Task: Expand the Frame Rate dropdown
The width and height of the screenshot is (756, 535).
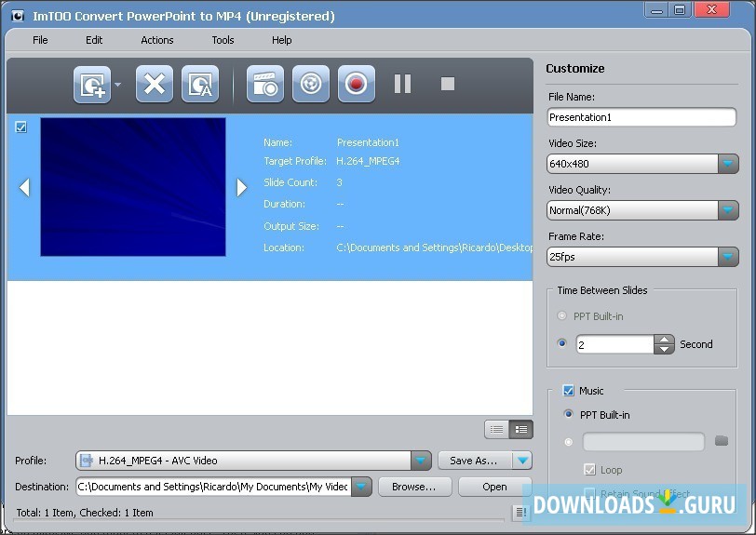Action: coord(728,257)
